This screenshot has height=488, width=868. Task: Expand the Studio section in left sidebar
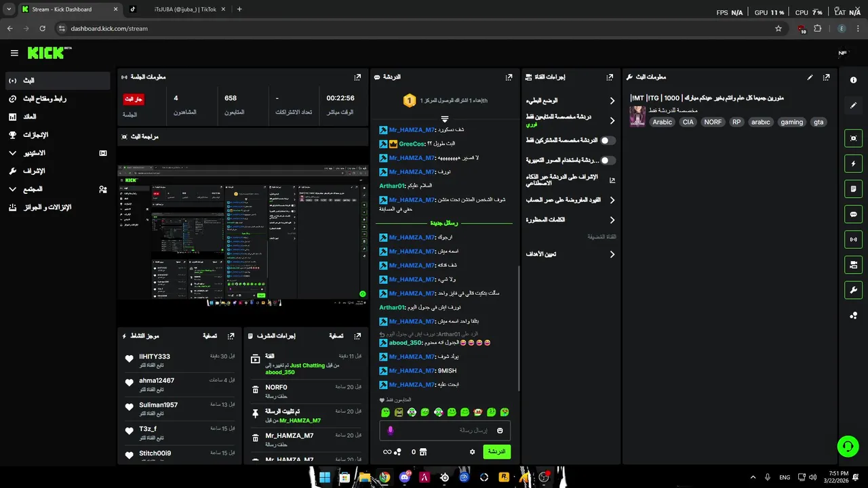(x=58, y=153)
